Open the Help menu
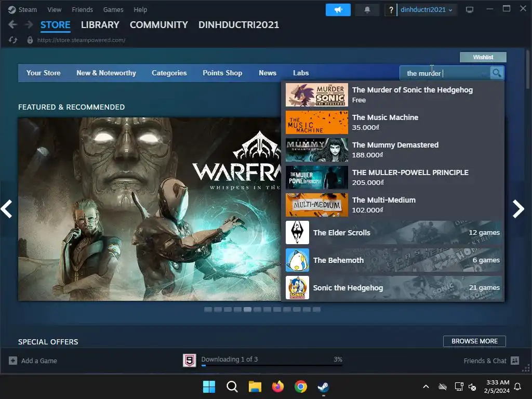The image size is (532, 399). pyautogui.click(x=140, y=10)
